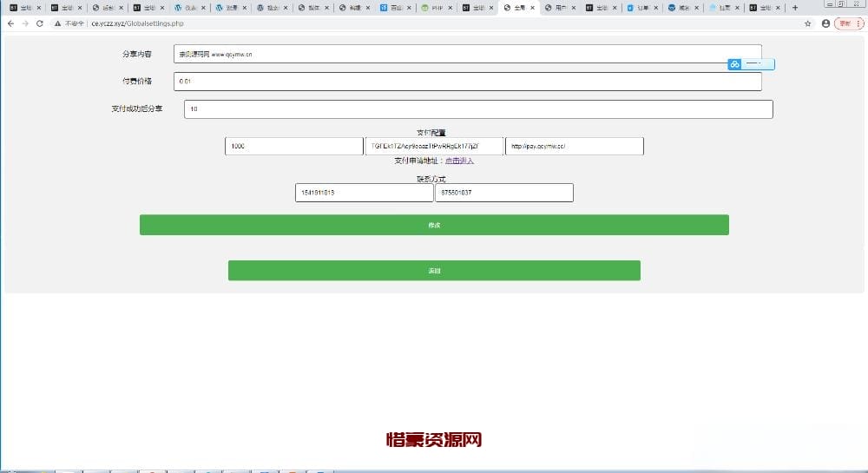Click the blue cloud floating widget icon

point(734,64)
